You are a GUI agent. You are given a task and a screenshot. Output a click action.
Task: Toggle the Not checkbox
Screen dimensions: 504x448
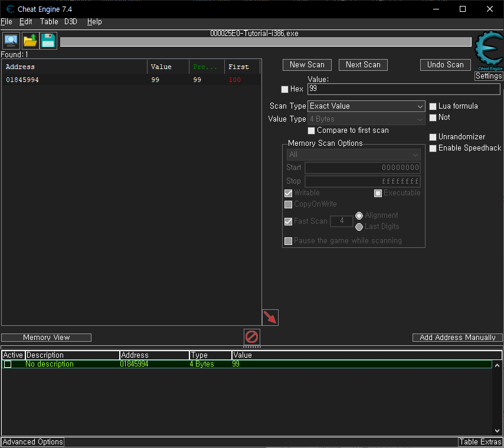tap(433, 117)
